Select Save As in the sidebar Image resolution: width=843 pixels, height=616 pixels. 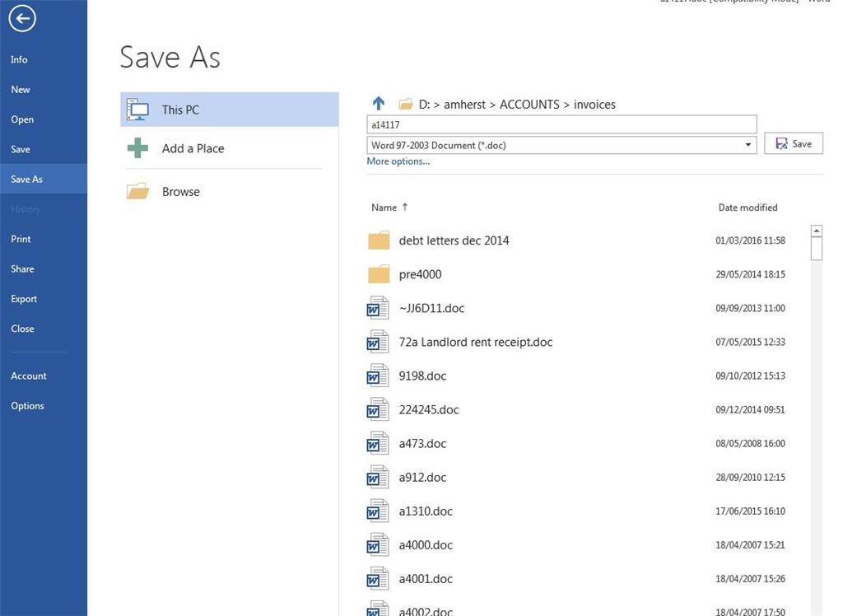44,179
